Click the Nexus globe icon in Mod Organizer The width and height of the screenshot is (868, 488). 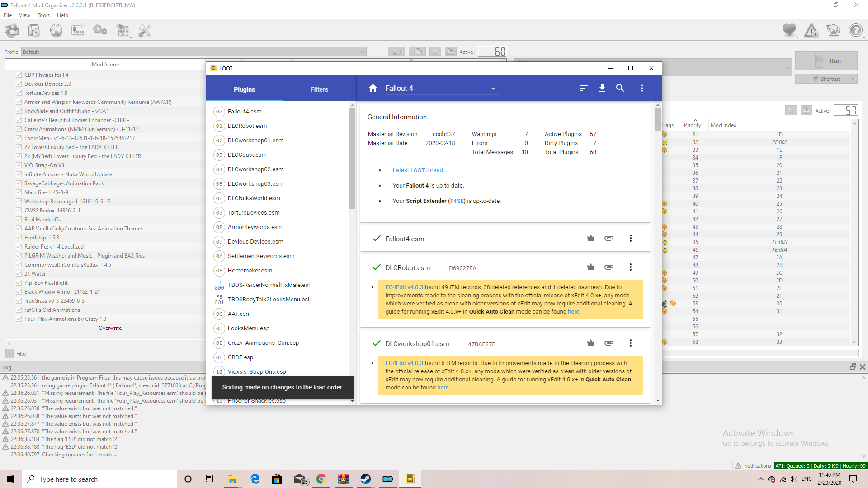[56, 31]
